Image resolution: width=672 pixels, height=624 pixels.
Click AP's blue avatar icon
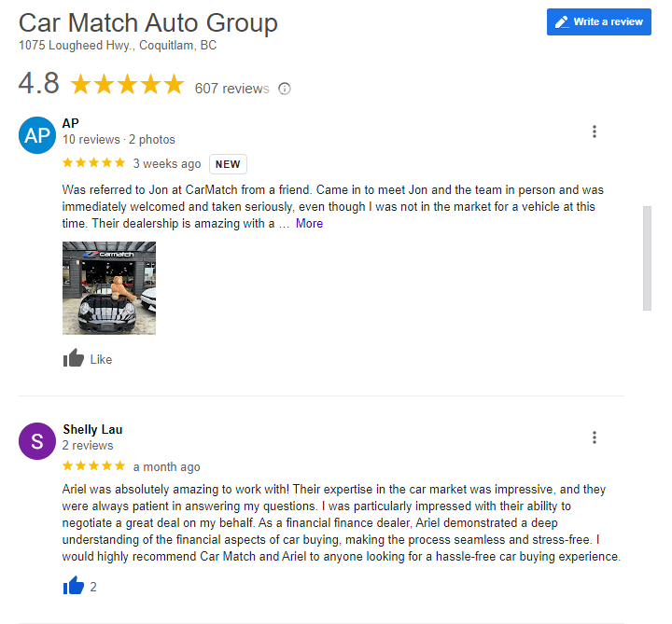[37, 135]
